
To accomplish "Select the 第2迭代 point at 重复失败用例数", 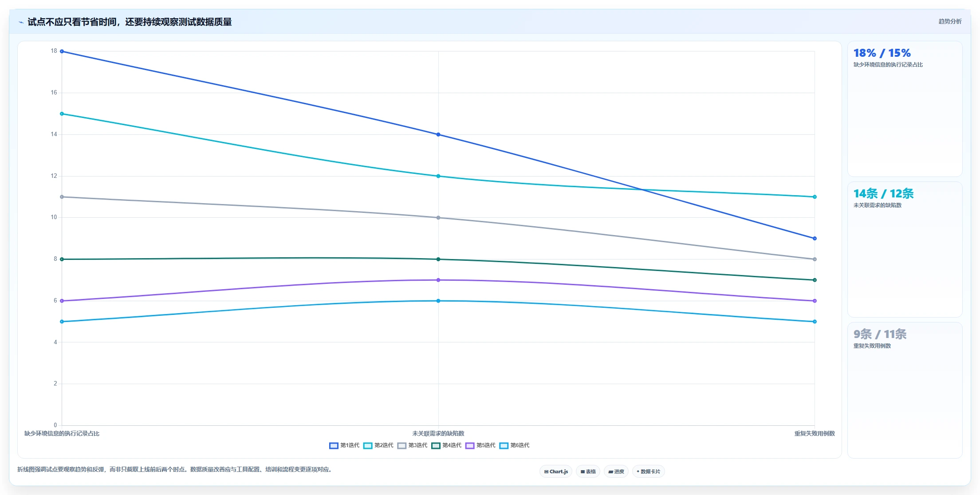I will (815, 197).
